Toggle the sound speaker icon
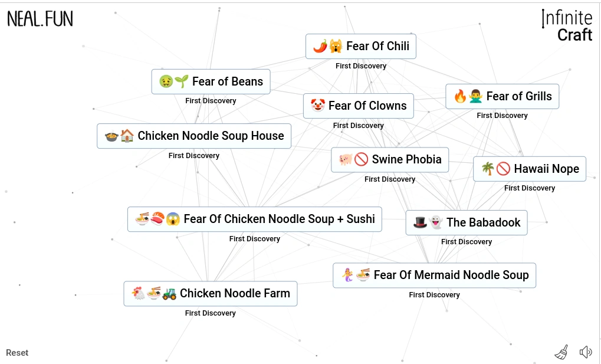 coord(585,352)
